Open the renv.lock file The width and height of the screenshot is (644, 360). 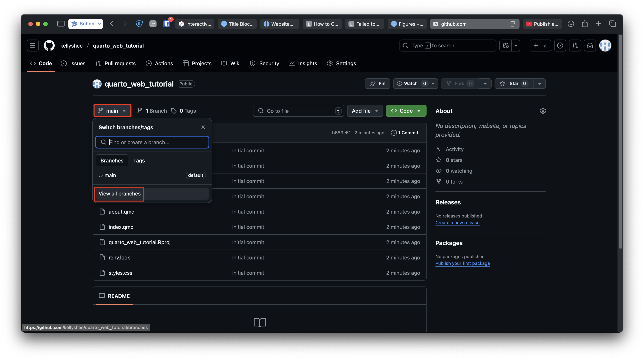[x=119, y=257]
